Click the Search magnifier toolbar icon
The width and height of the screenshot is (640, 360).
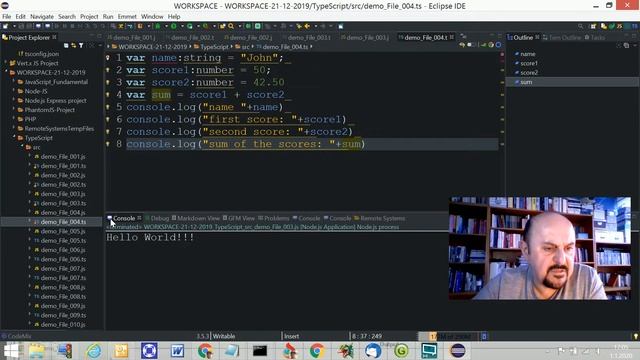point(231,26)
